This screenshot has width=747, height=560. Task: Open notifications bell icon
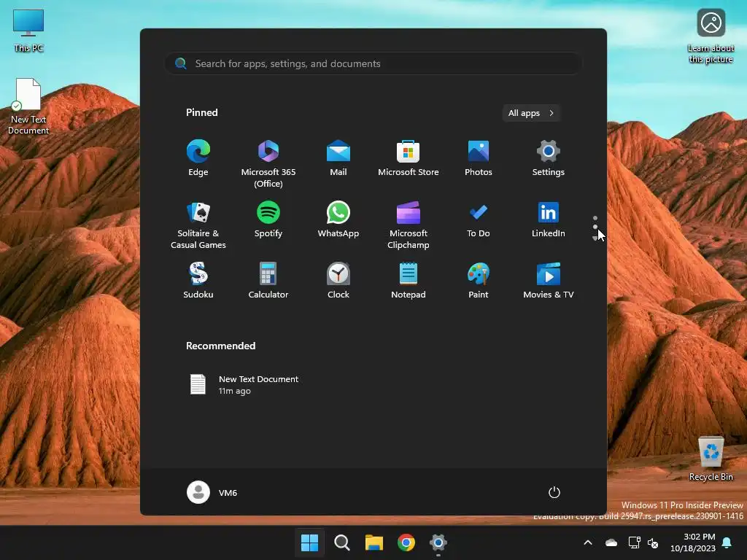(x=727, y=542)
